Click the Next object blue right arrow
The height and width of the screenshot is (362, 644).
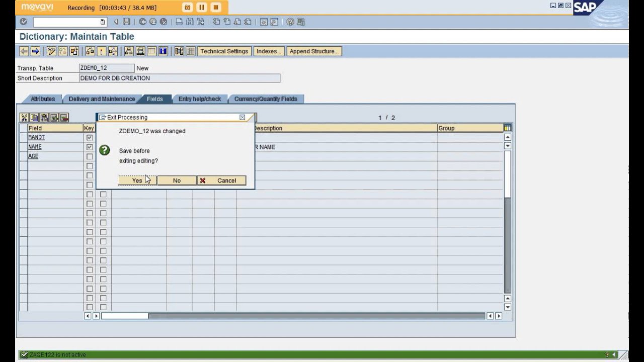click(x=35, y=51)
